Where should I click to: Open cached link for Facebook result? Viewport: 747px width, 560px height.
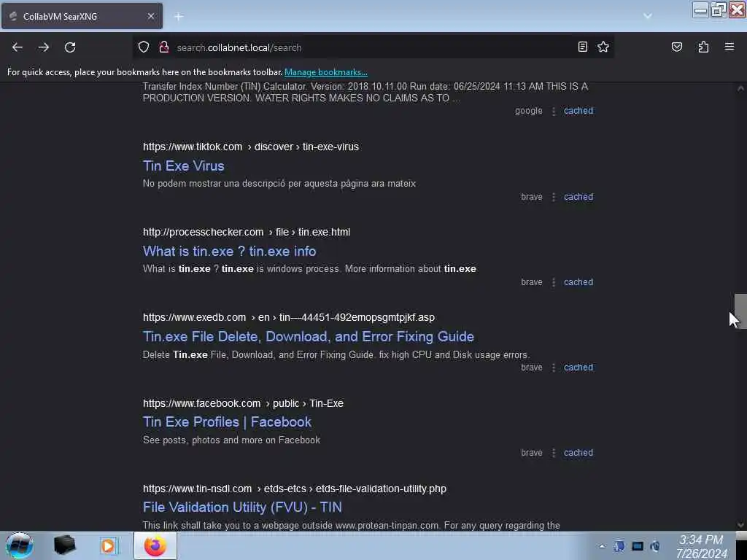pos(578,452)
